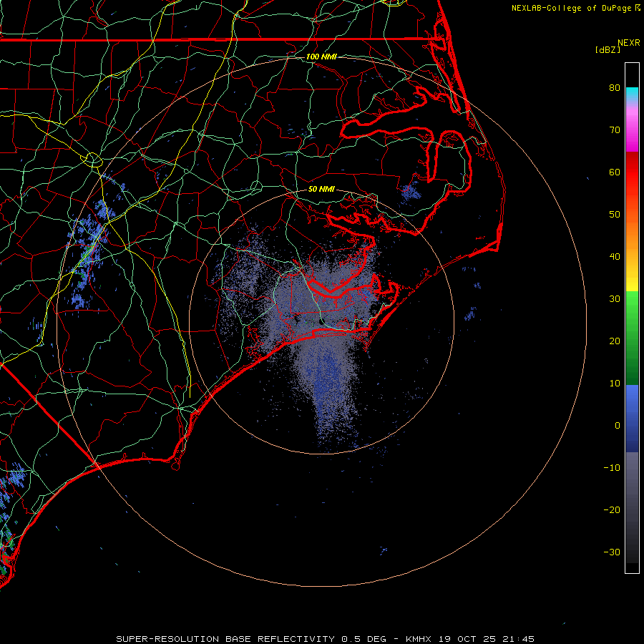Image resolution: width=644 pixels, height=644 pixels.
Task: Click the 10 value on dBZ scale
Action: coord(615,384)
